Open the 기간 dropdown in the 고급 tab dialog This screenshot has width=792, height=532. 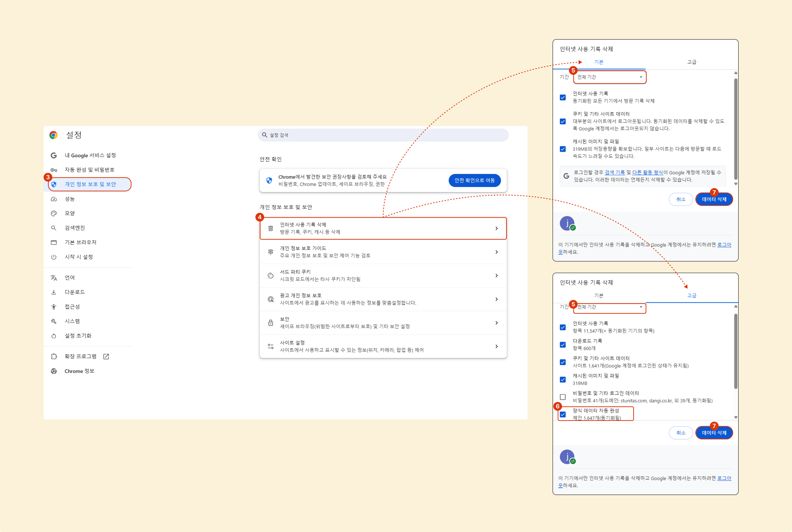[610, 307]
